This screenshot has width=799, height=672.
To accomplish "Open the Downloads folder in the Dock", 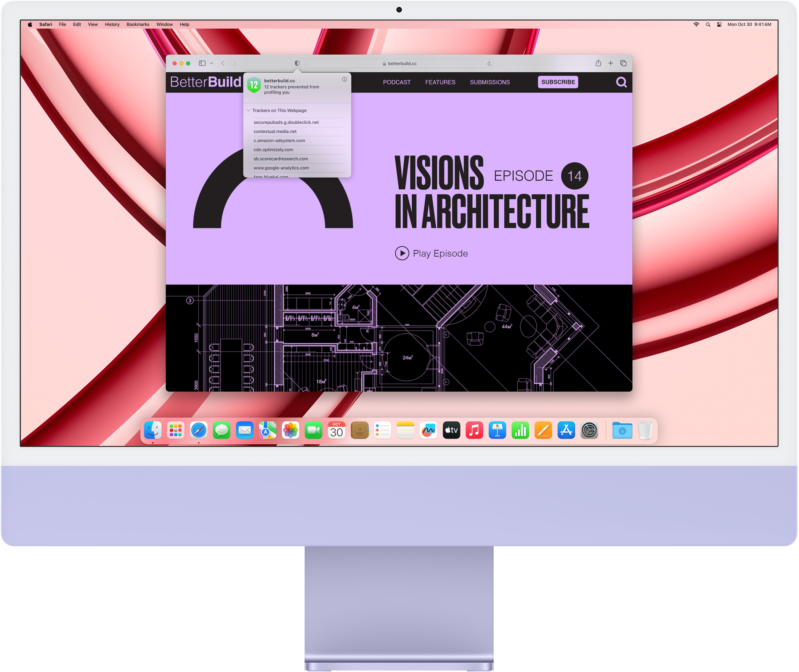I will pyautogui.click(x=622, y=430).
